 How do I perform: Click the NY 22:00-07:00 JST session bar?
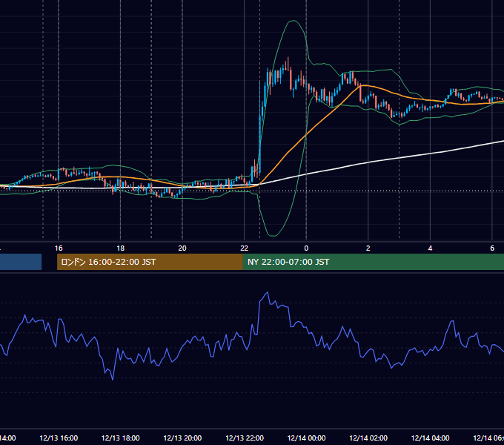pyautogui.click(x=373, y=262)
